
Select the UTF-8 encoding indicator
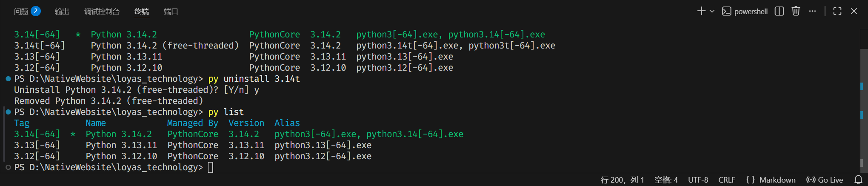[698, 180]
